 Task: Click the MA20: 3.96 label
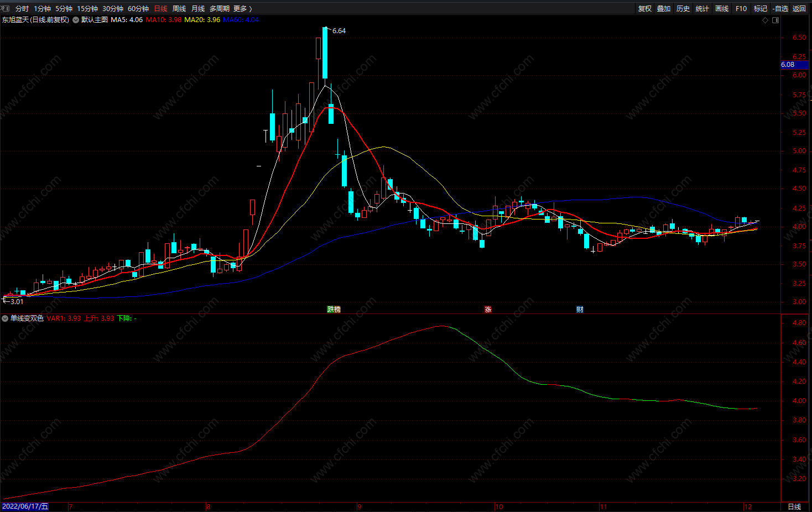(x=202, y=20)
